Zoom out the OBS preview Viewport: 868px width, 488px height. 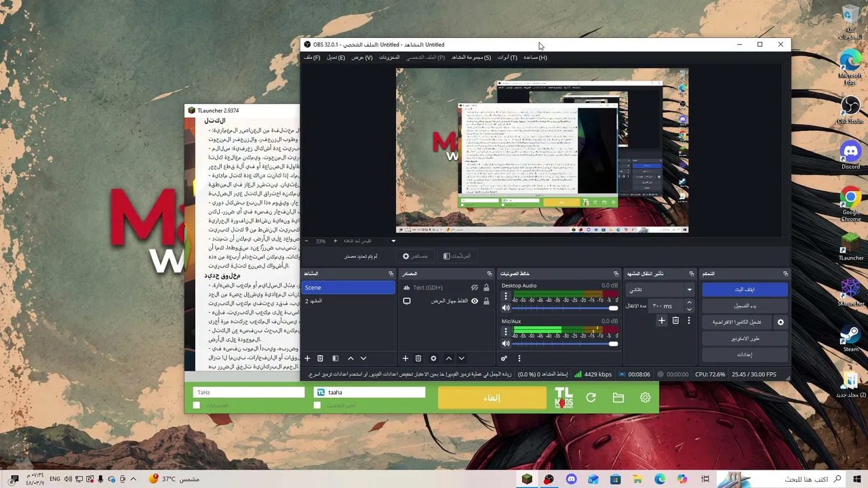306,241
